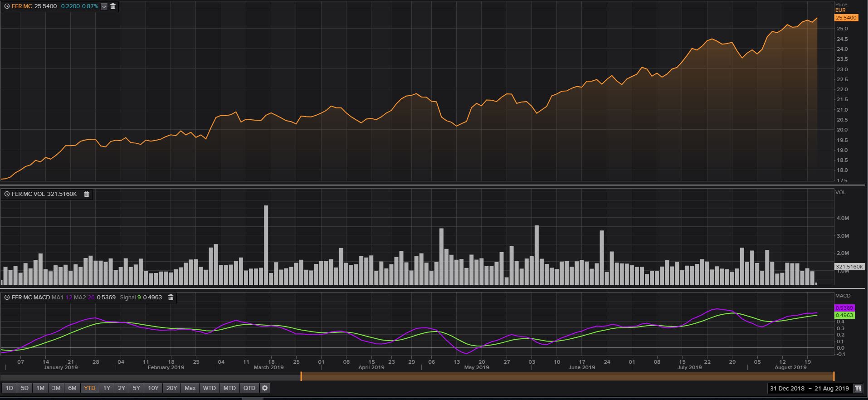Click the MTD period button
Viewport: 868px width, 400px height.
pos(229,388)
